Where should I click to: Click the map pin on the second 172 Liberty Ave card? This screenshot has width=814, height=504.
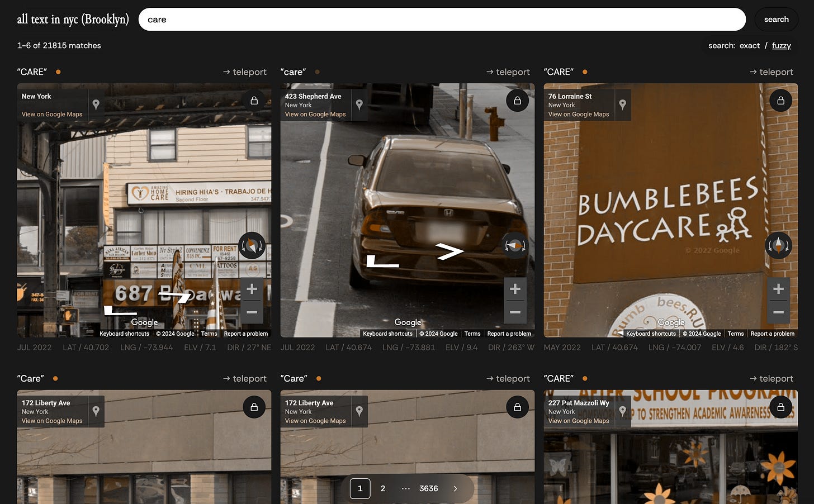(359, 411)
